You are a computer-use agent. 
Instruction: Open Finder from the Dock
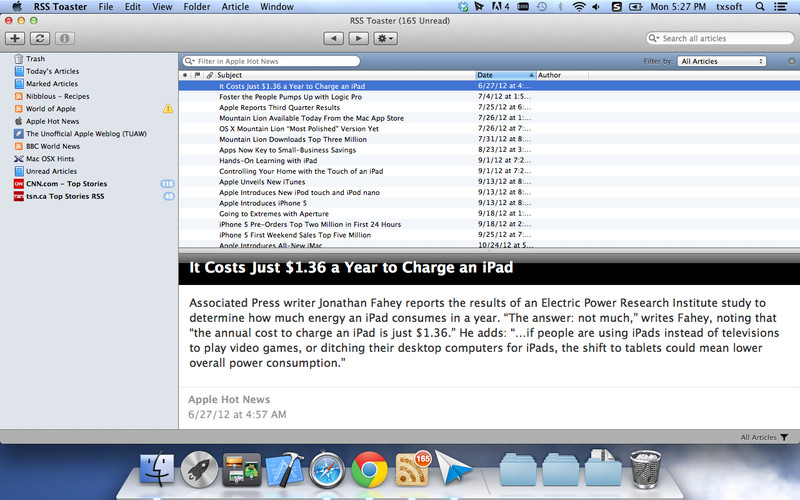click(157, 469)
